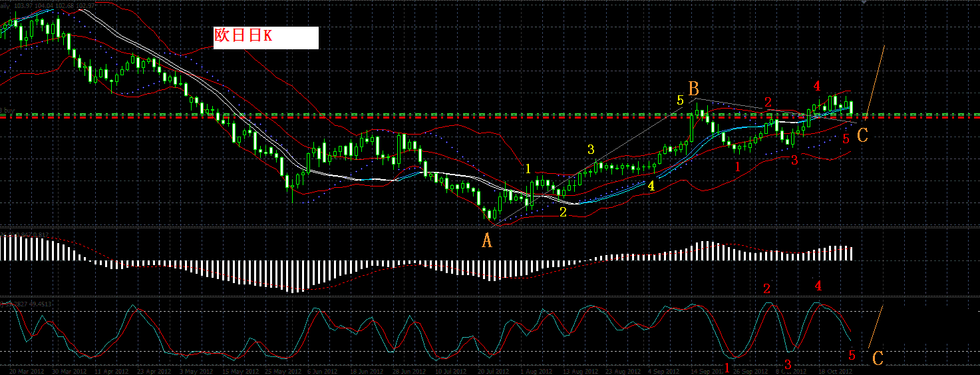
Task: Click the 11 Apr 2012 date label
Action: tap(113, 372)
